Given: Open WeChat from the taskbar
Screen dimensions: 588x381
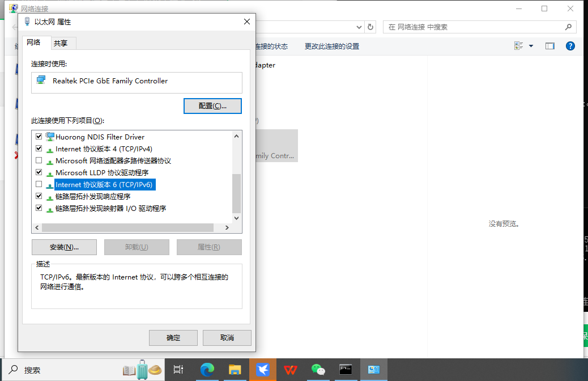Looking at the screenshot, I should (x=318, y=370).
